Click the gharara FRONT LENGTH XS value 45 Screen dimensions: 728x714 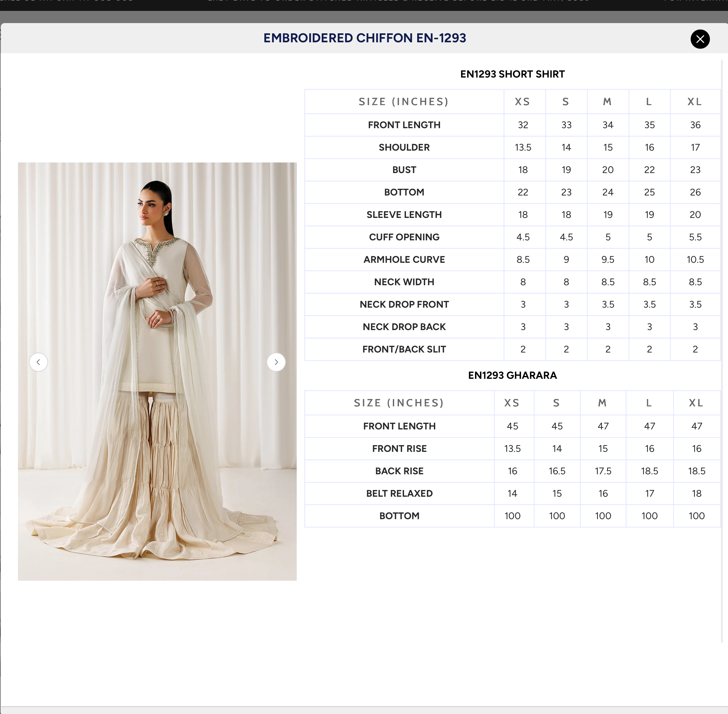512,426
